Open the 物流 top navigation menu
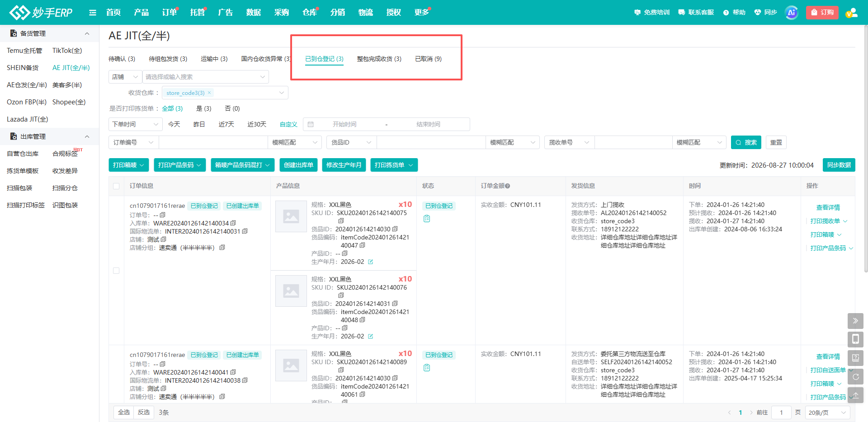This screenshot has height=422, width=868. 366,12
